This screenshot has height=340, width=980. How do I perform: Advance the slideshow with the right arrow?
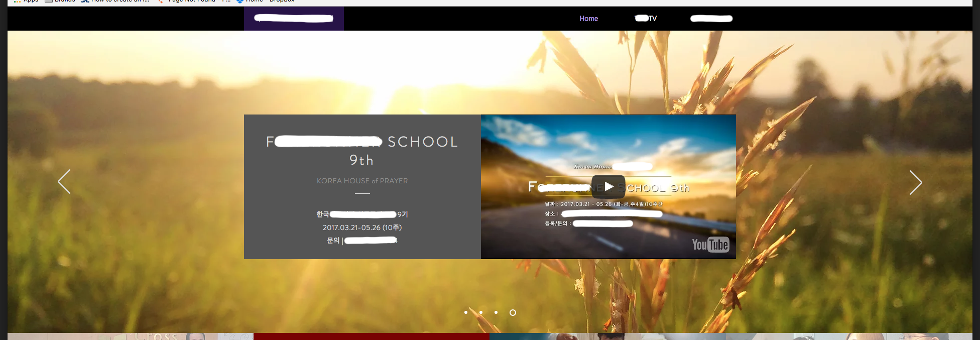pos(915,183)
